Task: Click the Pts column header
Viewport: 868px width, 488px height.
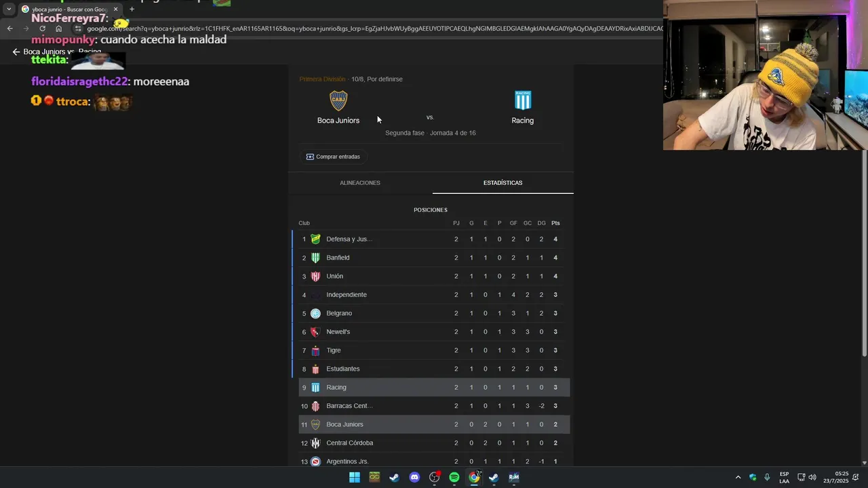Action: point(555,223)
